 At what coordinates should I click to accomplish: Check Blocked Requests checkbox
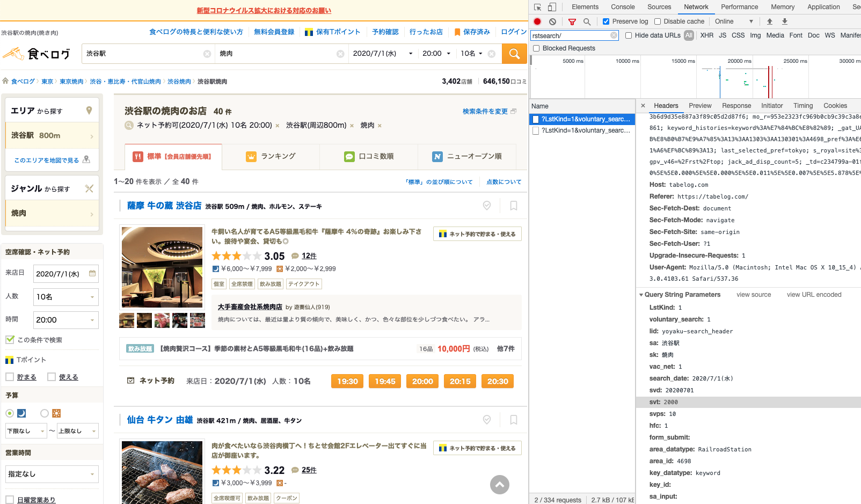click(x=536, y=48)
